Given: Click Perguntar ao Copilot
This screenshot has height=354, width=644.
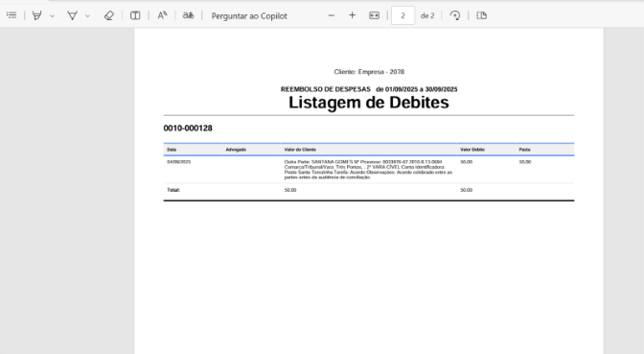Looking at the screenshot, I should pos(249,16).
